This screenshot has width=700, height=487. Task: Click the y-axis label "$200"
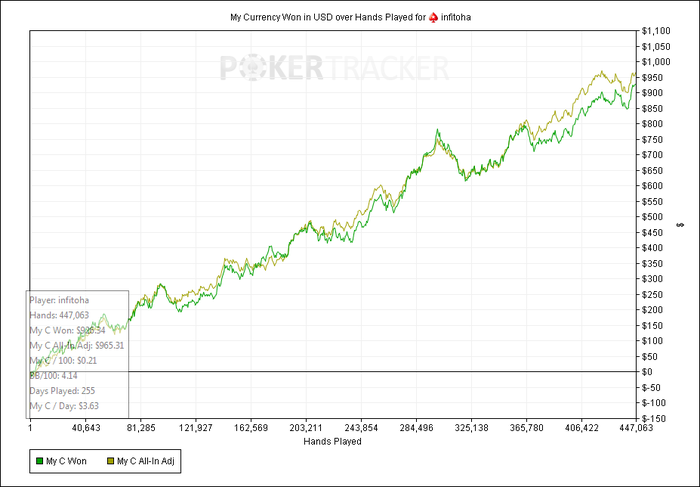(x=652, y=310)
